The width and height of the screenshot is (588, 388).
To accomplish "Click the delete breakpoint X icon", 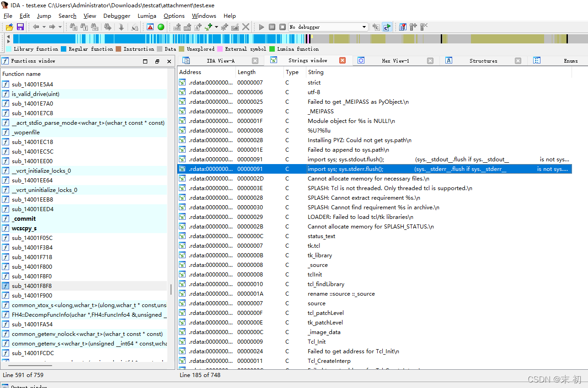I will pyautogui.click(x=424, y=27).
